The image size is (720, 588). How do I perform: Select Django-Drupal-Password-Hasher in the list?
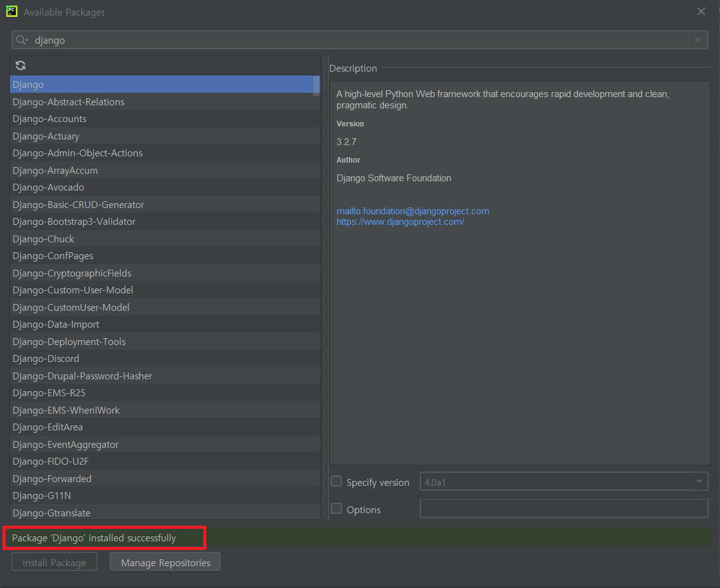point(165,376)
